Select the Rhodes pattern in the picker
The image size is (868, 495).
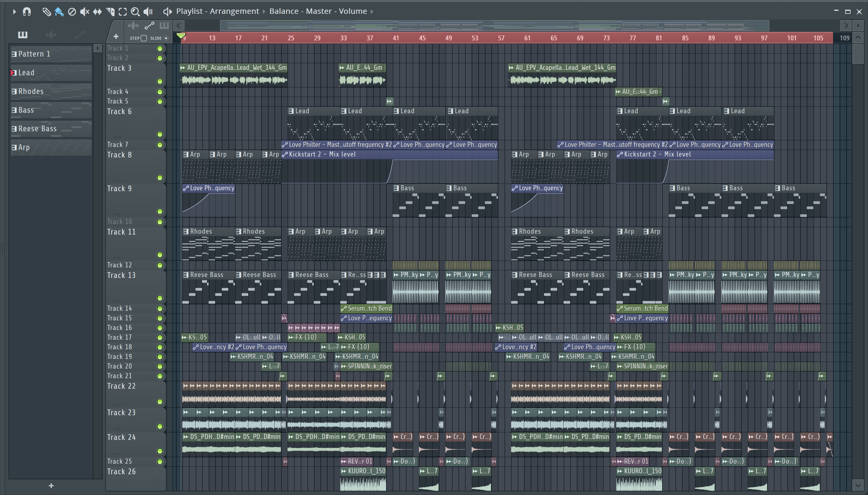(51, 91)
